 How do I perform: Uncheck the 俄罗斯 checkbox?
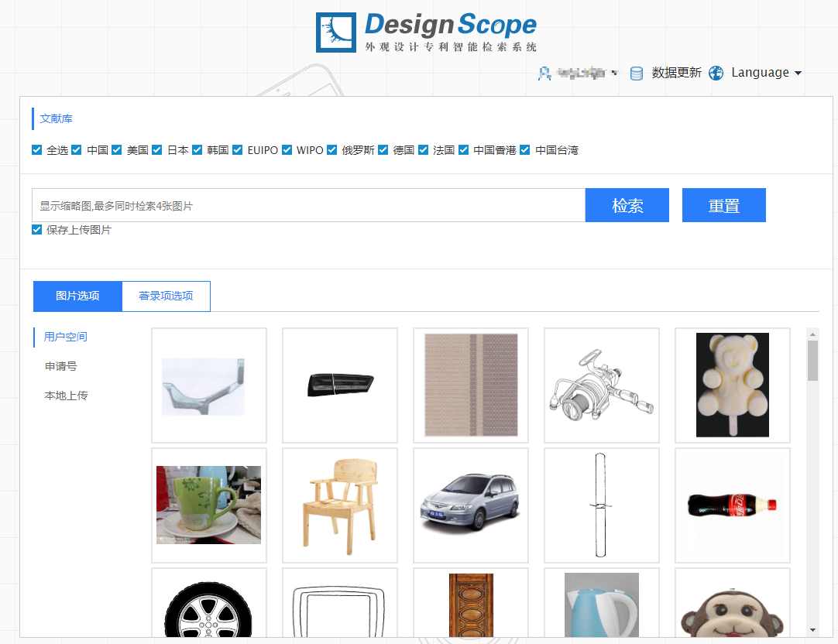(332, 150)
